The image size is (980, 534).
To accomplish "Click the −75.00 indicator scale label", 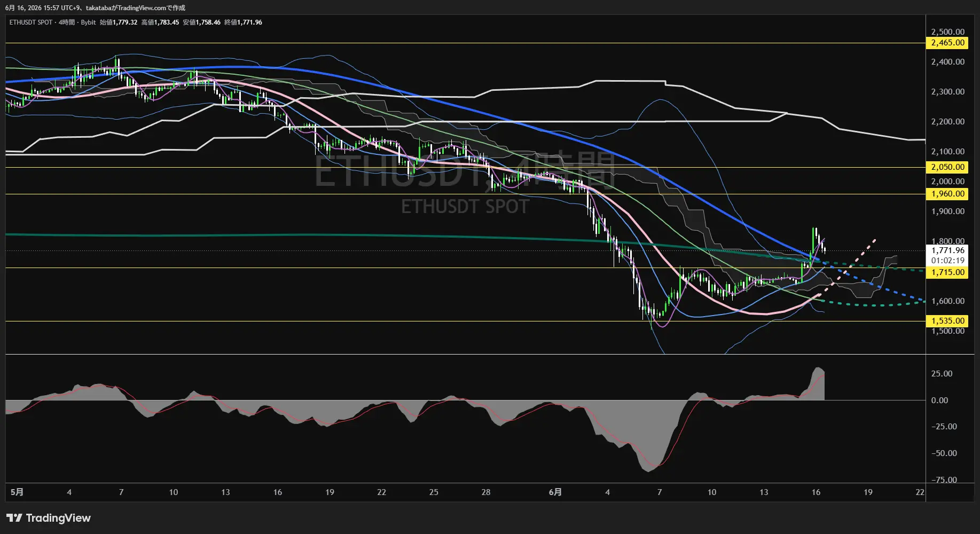I will click(x=944, y=480).
